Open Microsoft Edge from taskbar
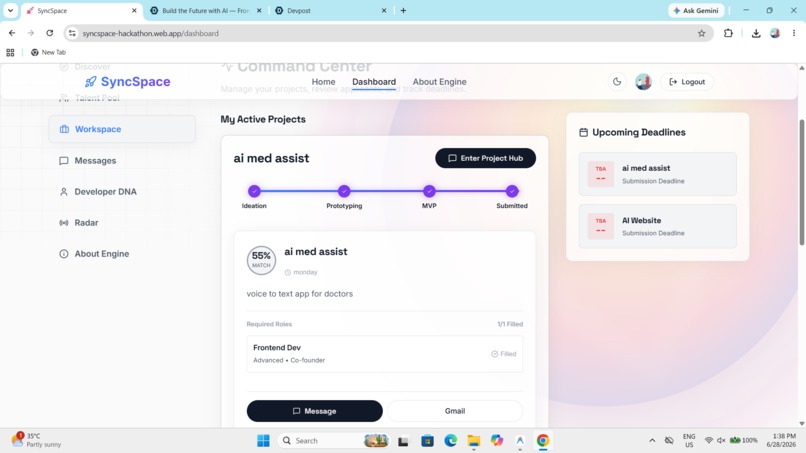Viewport: 806px width, 453px height. pyautogui.click(x=451, y=441)
